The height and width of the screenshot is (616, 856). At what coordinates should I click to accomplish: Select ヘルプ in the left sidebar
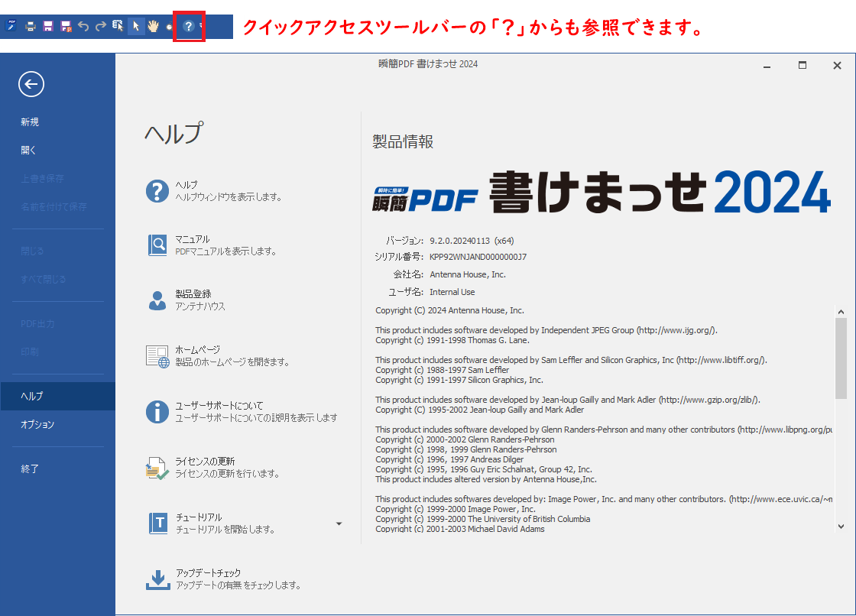[x=58, y=396]
